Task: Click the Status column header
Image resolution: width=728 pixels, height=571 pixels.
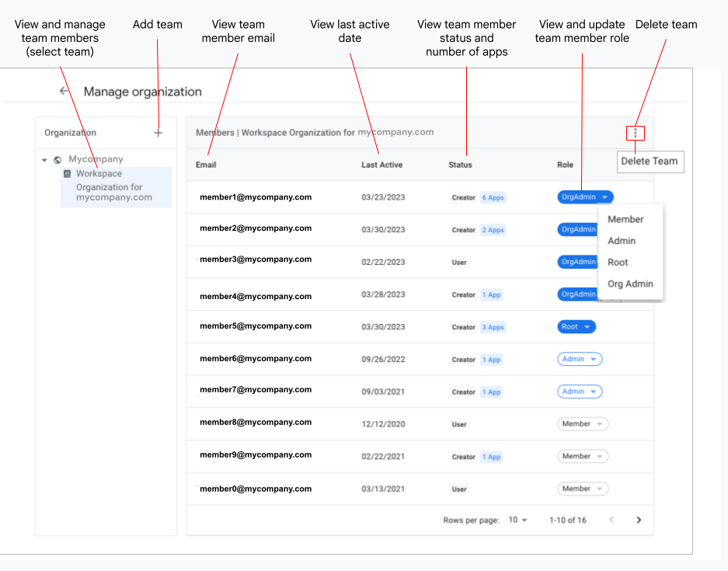Action: 460,165
